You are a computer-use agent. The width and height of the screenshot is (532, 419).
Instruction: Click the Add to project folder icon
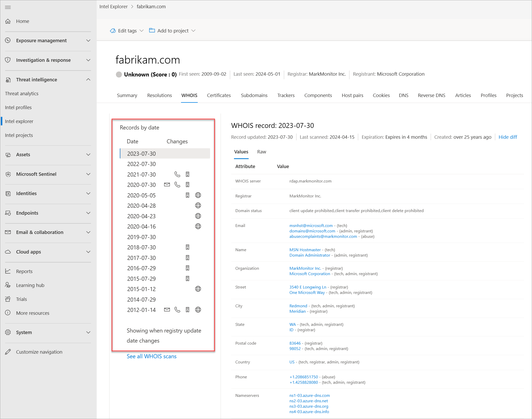pos(152,30)
